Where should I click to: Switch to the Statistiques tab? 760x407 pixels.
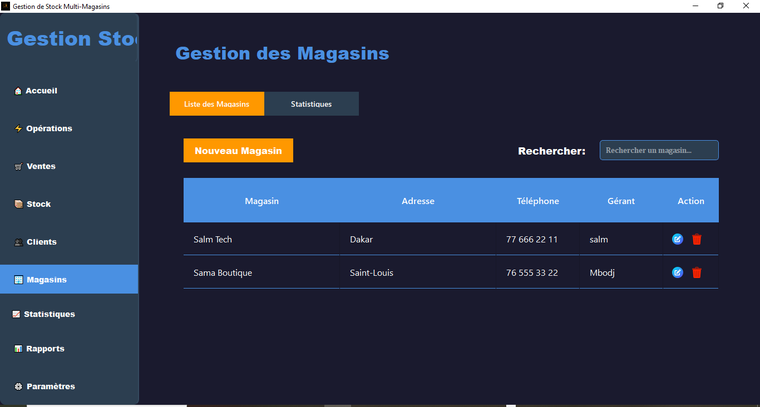click(x=311, y=104)
